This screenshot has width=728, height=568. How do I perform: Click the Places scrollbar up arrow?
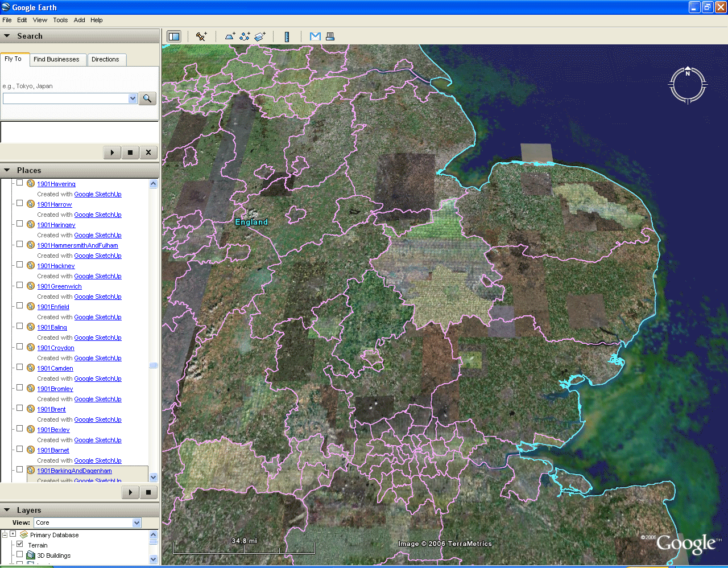click(153, 184)
